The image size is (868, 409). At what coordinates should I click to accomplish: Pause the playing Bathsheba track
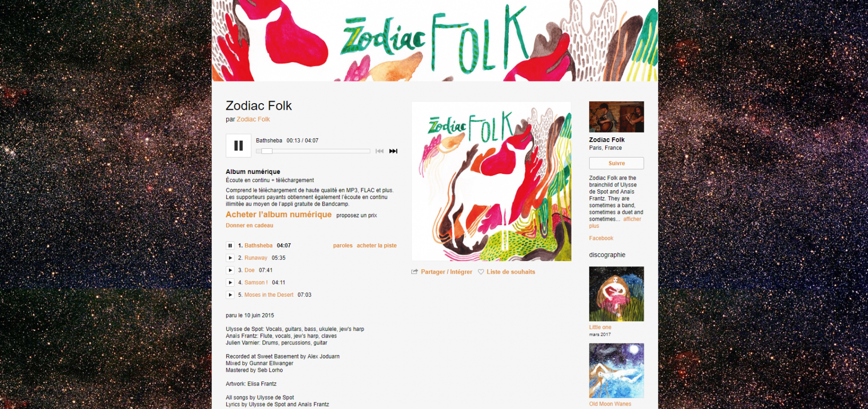[x=238, y=145]
